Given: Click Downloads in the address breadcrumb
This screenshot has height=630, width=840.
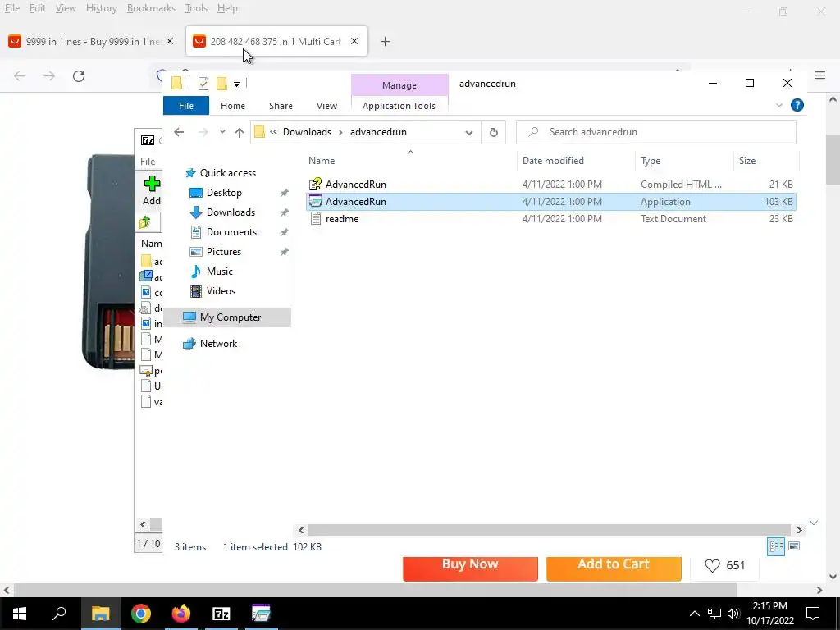Looking at the screenshot, I should point(307,132).
